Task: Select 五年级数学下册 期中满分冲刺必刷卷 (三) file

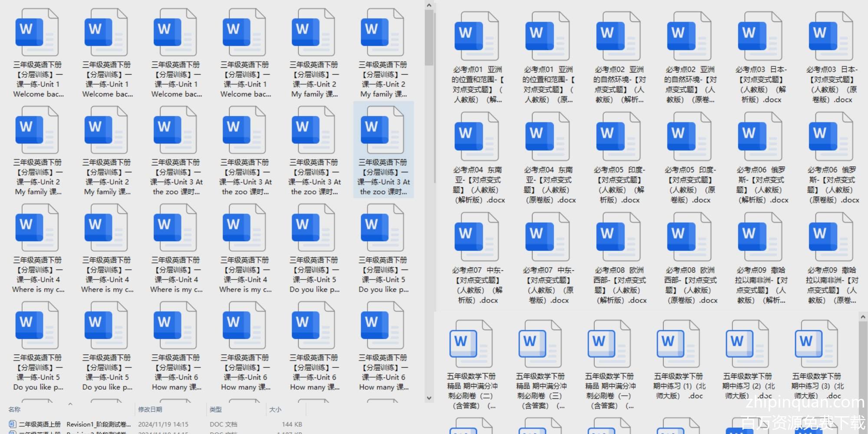Action: click(541, 365)
